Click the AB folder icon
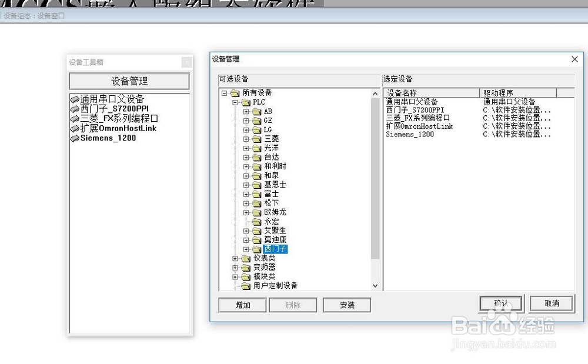This screenshot has width=588, height=364. point(257,111)
